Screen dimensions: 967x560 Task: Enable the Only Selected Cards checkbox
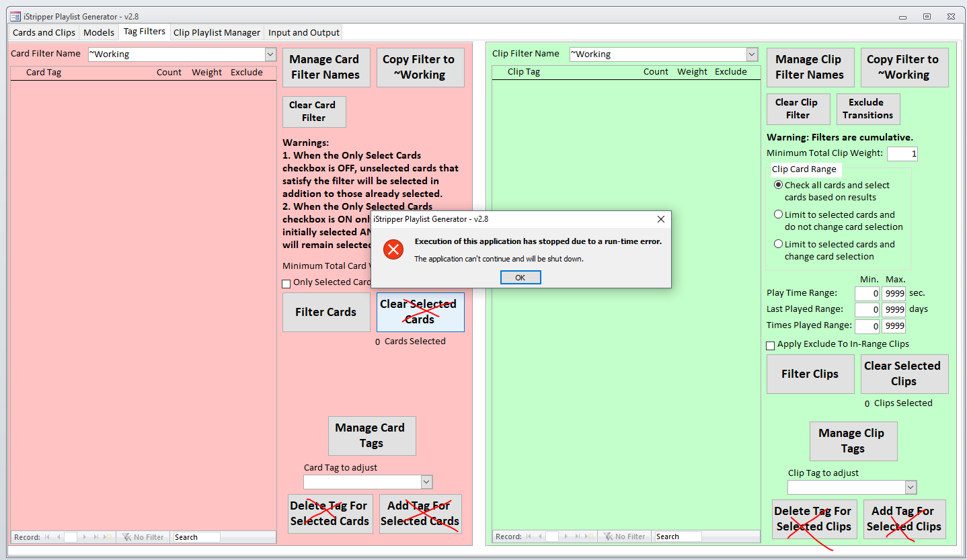286,284
